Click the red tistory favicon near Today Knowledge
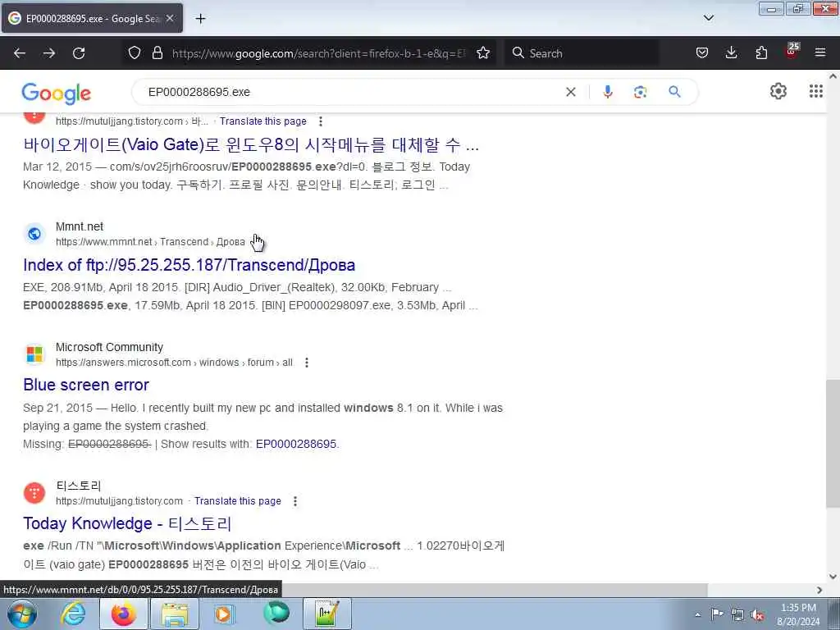The height and width of the screenshot is (630, 840). 34,493
